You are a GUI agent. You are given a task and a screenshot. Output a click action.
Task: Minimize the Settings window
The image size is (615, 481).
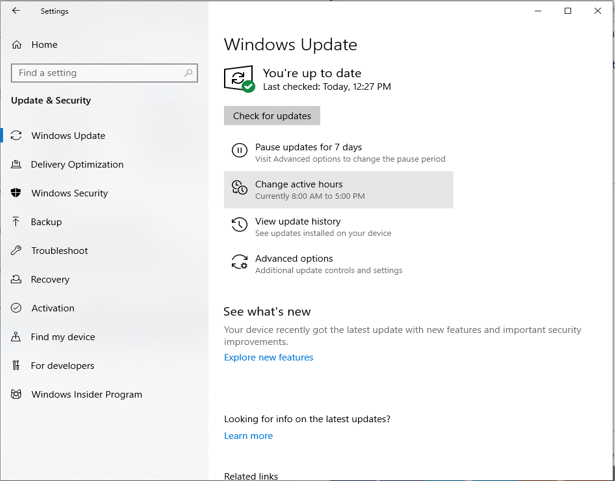point(538,11)
